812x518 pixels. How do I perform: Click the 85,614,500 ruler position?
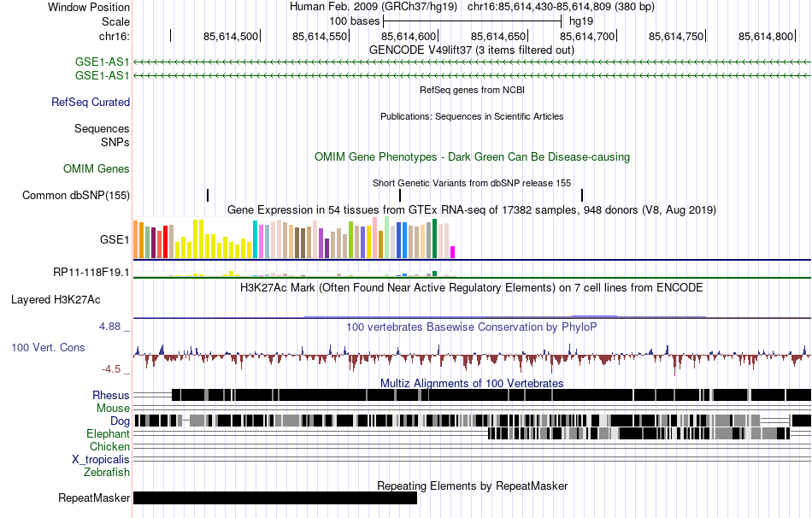click(231, 36)
